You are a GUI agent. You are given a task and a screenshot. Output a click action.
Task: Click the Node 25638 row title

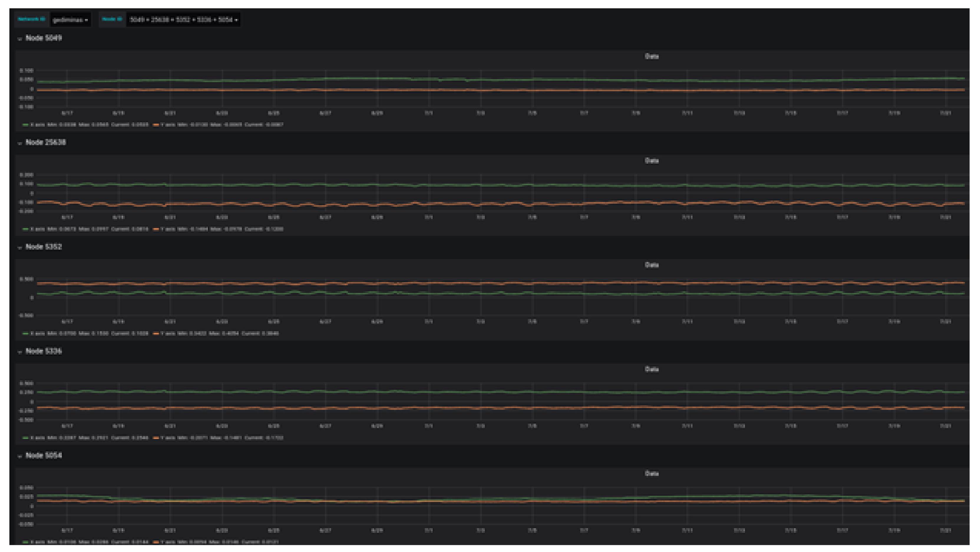point(46,142)
